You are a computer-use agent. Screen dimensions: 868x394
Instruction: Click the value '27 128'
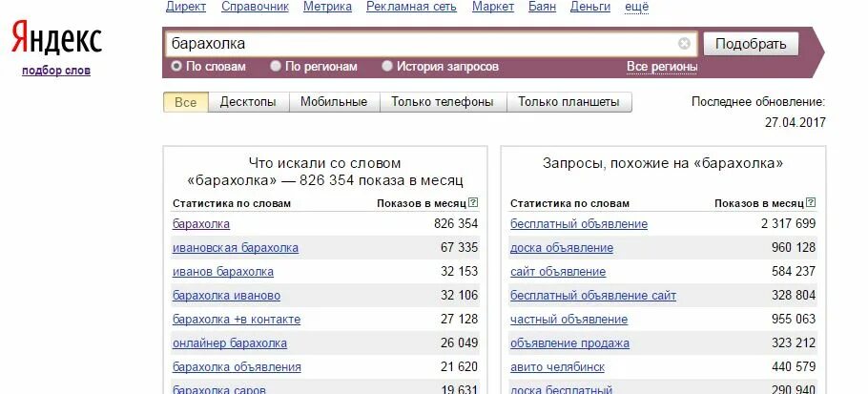(x=460, y=320)
